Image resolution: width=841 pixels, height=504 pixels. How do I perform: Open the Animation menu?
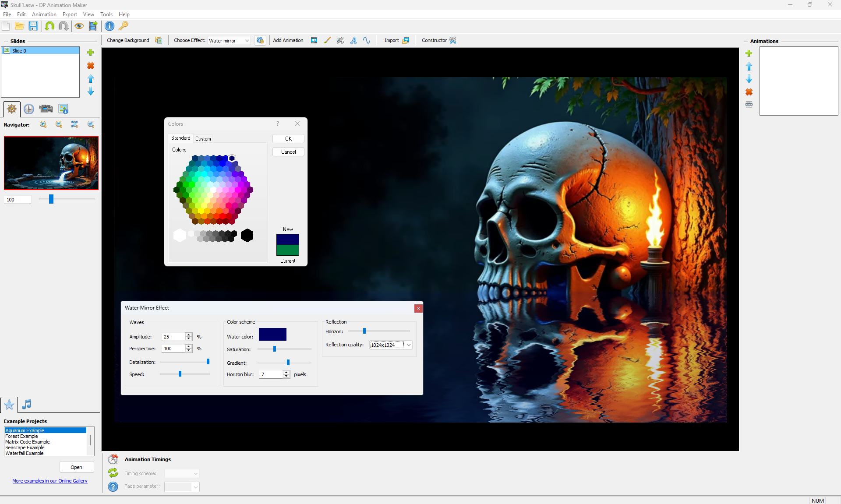pos(44,14)
